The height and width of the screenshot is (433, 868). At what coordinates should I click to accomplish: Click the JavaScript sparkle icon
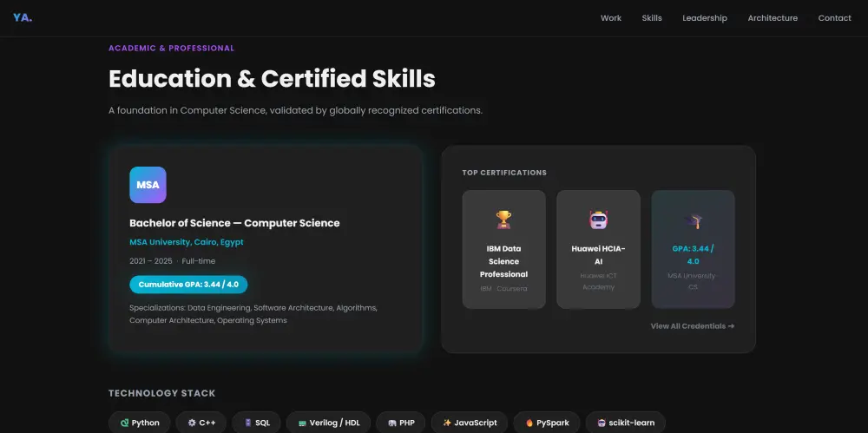pyautogui.click(x=447, y=423)
